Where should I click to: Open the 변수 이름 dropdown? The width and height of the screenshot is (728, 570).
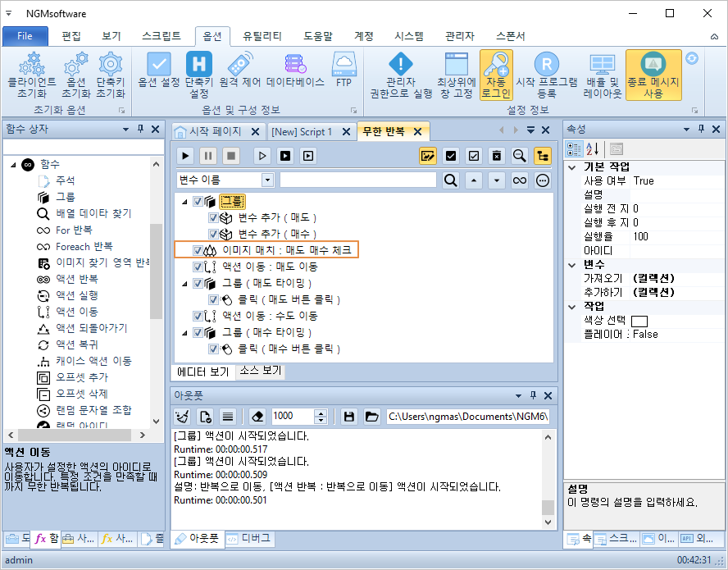tap(267, 180)
